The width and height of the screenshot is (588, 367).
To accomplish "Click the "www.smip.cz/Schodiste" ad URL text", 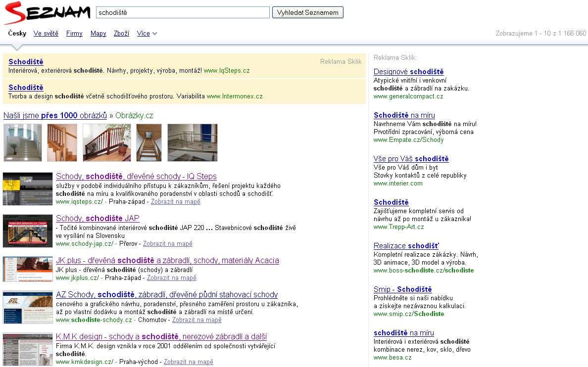I will click(x=409, y=314).
